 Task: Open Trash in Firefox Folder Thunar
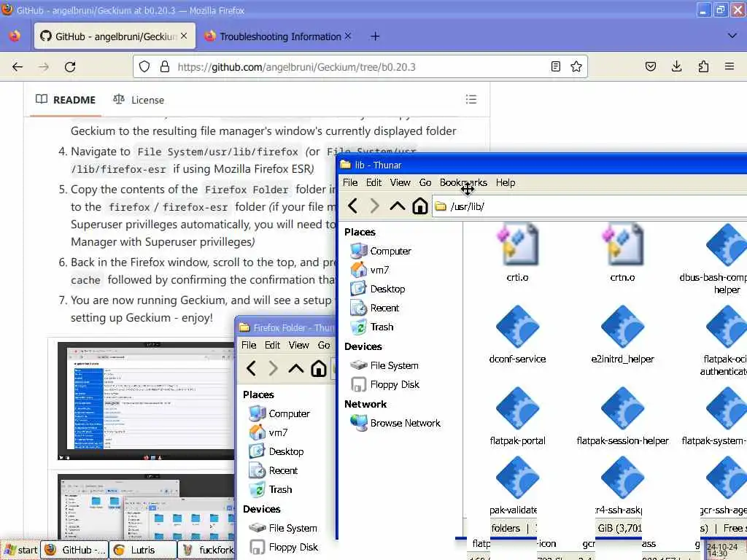(271, 489)
